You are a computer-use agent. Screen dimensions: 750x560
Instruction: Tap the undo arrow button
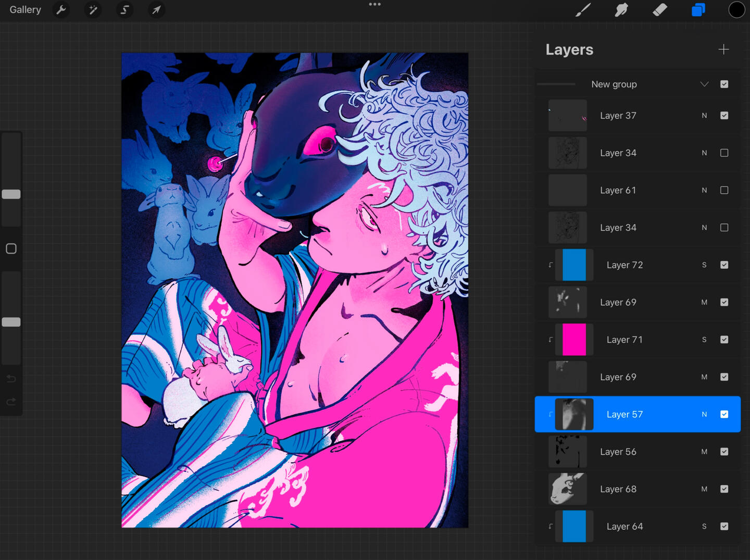coord(11,379)
